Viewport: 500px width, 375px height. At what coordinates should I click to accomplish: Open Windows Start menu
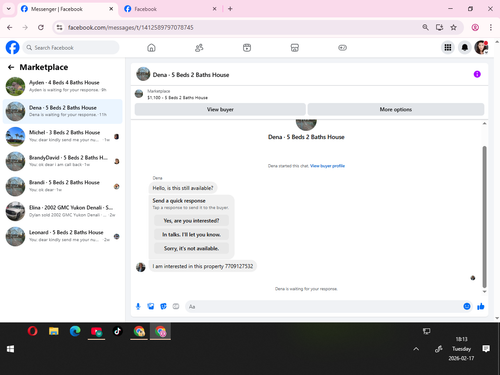coord(10,349)
